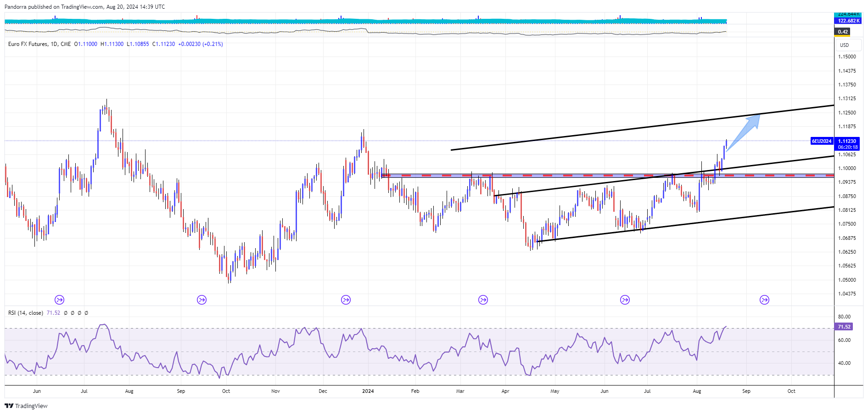The image size is (868, 414).
Task: Click the 1.12500 price axis label
Action: 847,113
